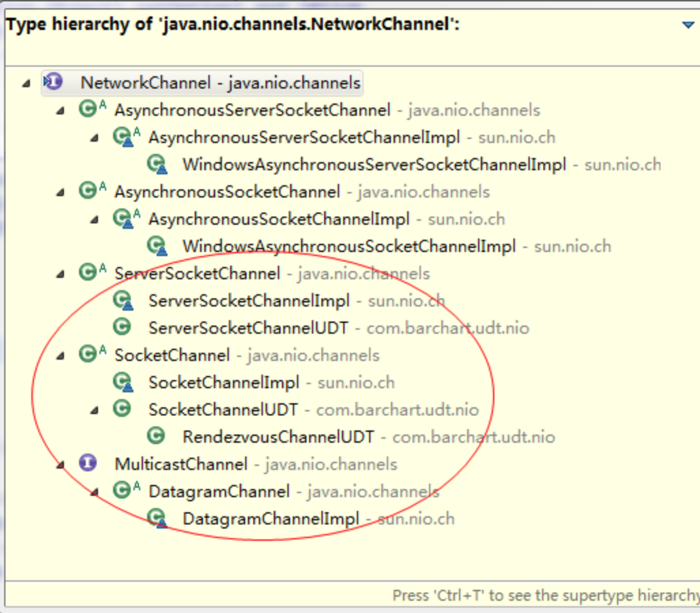Screen dimensions: 700x613
Task: Select the DatagramChannelImpl class icon
Action: (x=157, y=518)
